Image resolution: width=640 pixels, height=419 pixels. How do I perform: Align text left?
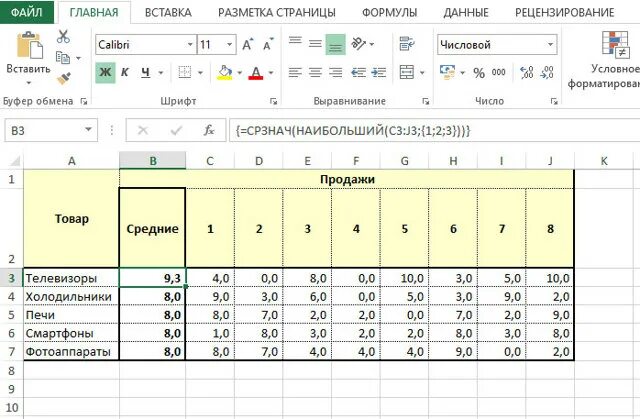(x=295, y=73)
